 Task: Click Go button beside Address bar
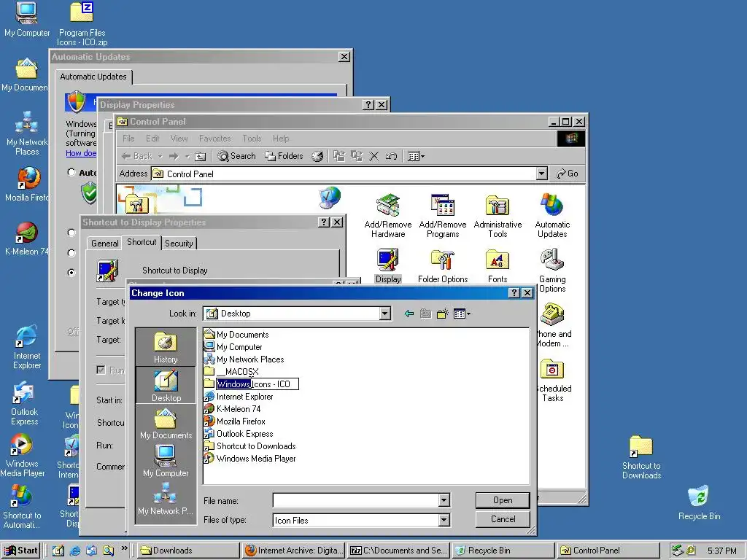coord(568,174)
